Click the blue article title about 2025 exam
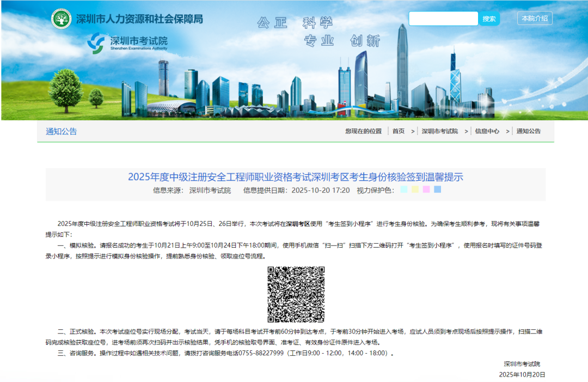Viewport: 588px width, 382px height. [x=295, y=177]
